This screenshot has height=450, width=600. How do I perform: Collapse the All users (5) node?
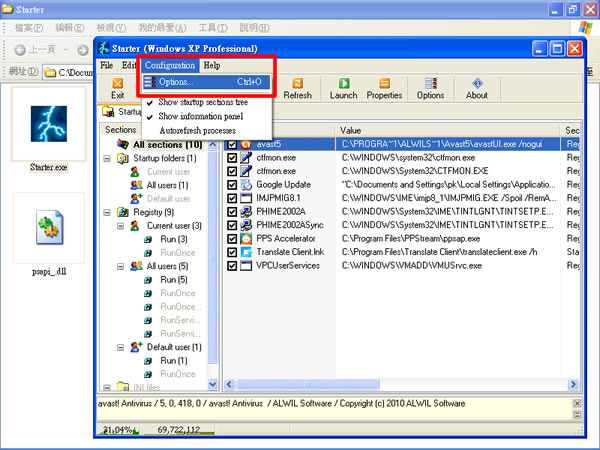121,266
